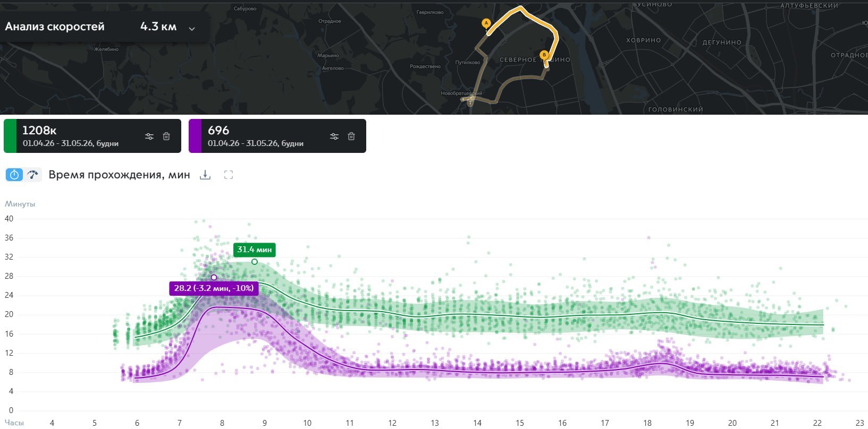Click the 'Минуты' vertical axis label
Screen dimensions: 868x429
tap(20, 204)
